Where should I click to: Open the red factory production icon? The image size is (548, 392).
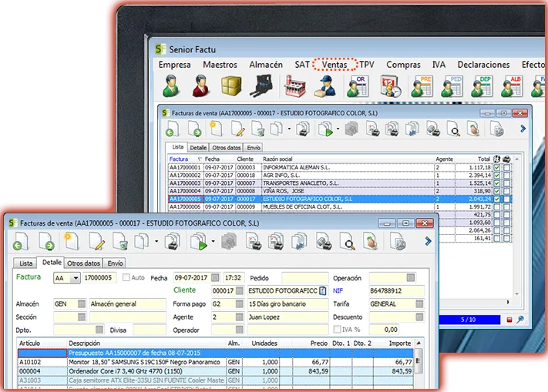(x=295, y=85)
